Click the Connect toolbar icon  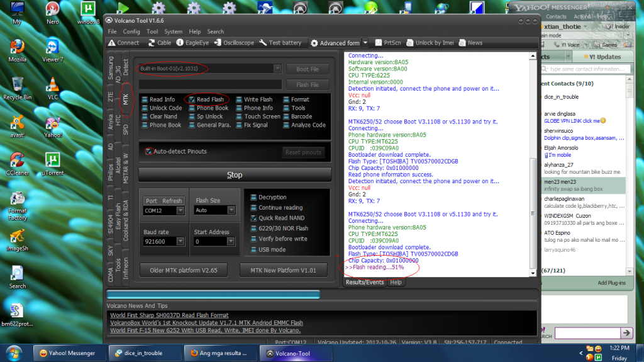(x=124, y=43)
